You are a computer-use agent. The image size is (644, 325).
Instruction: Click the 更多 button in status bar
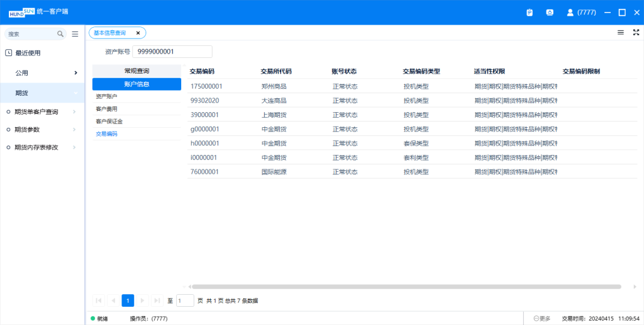[x=542, y=319]
